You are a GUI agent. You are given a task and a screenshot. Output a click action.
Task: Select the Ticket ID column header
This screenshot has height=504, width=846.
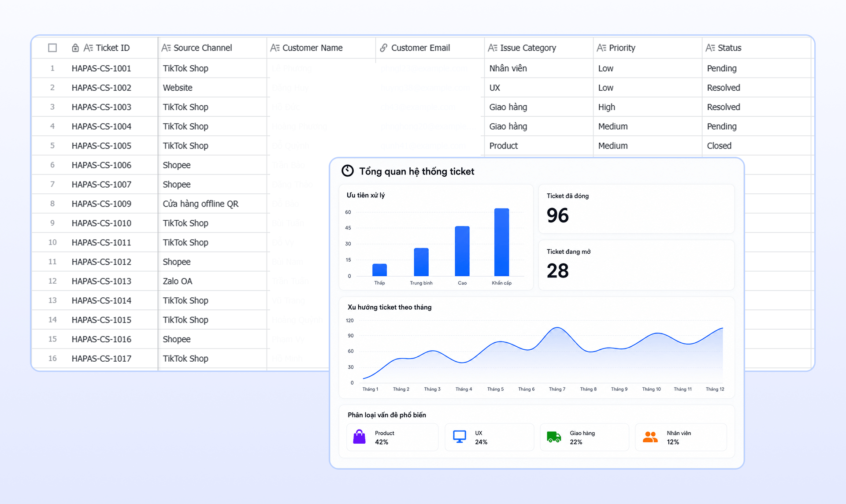[x=107, y=48]
